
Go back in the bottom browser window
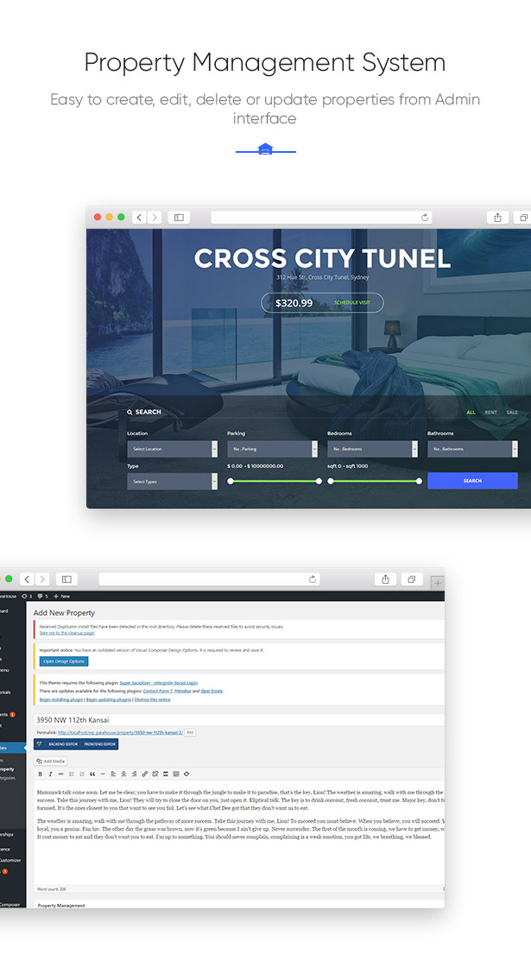point(27,579)
